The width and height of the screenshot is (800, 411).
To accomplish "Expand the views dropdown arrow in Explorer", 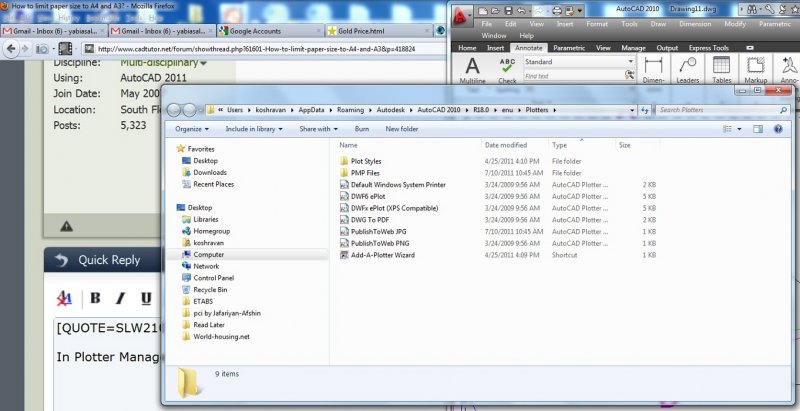I will (739, 129).
